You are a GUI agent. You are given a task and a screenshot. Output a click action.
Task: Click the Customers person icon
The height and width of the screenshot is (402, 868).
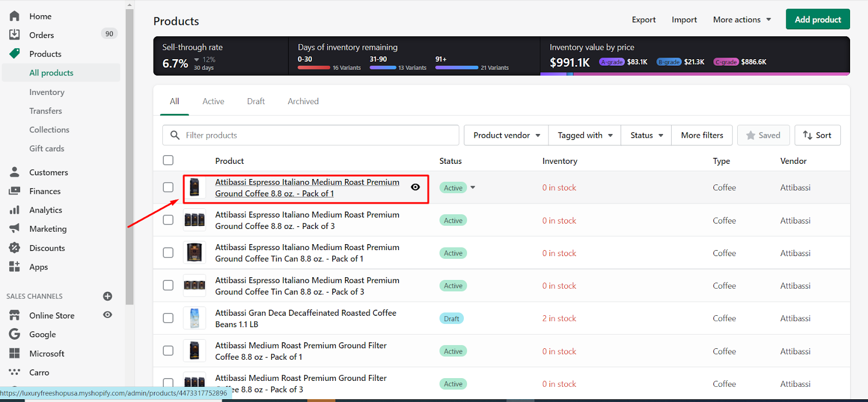click(15, 172)
